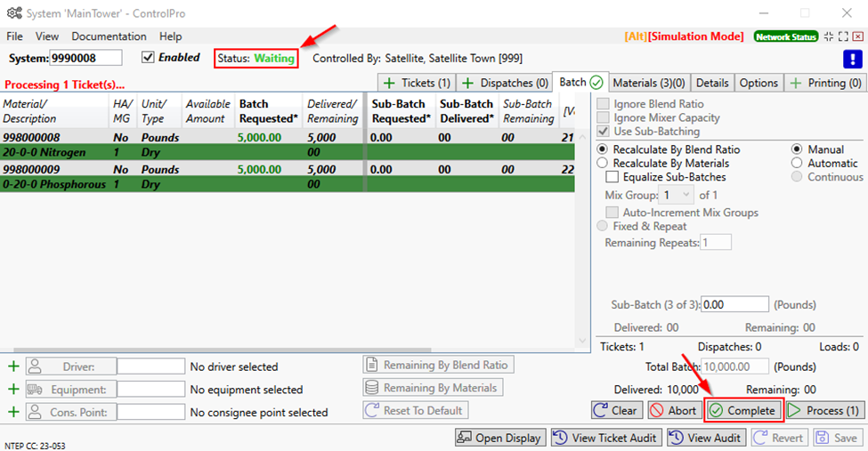Click the plus icon beside Cons. Point
Image resolution: width=868 pixels, height=451 pixels.
click(13, 412)
